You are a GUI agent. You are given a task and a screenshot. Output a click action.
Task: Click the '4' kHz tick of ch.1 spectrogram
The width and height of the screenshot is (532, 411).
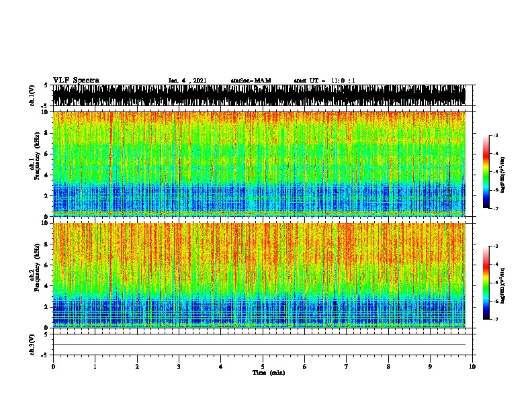pos(47,175)
